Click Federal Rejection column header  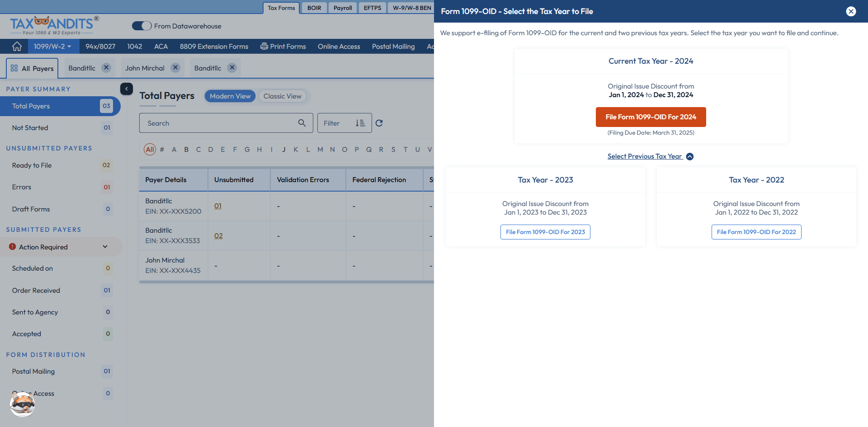coord(384,180)
